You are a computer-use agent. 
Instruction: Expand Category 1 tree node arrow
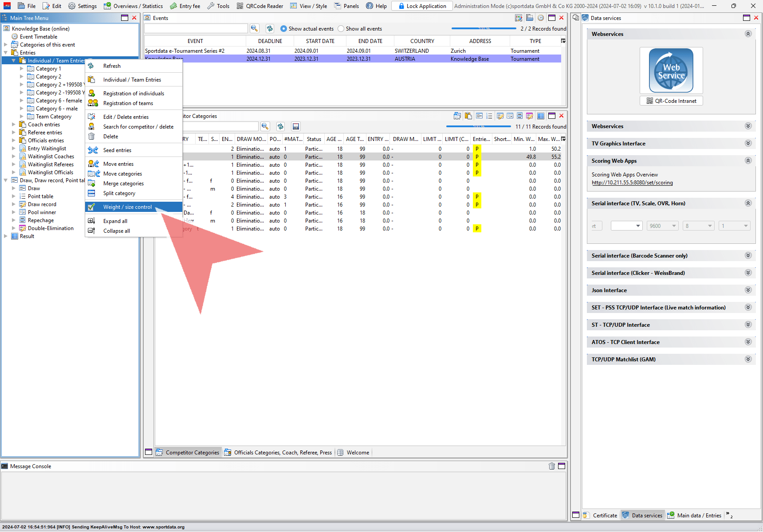tap(22, 69)
